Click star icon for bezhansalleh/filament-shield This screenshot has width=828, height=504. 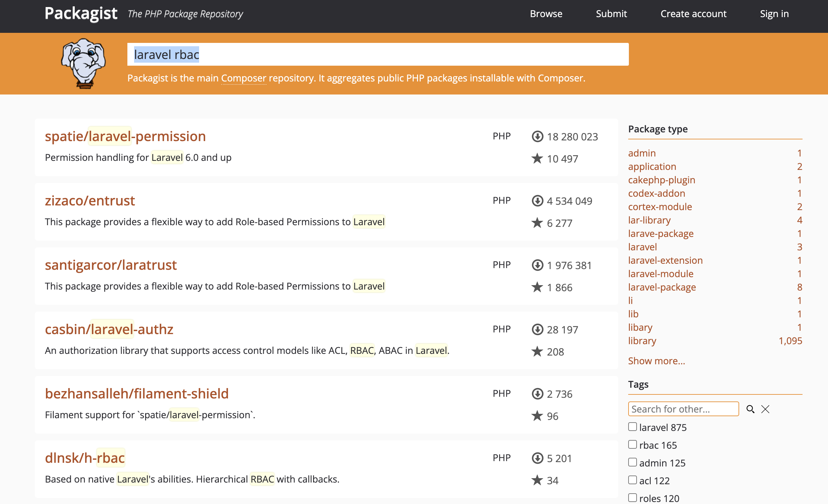pyautogui.click(x=537, y=416)
